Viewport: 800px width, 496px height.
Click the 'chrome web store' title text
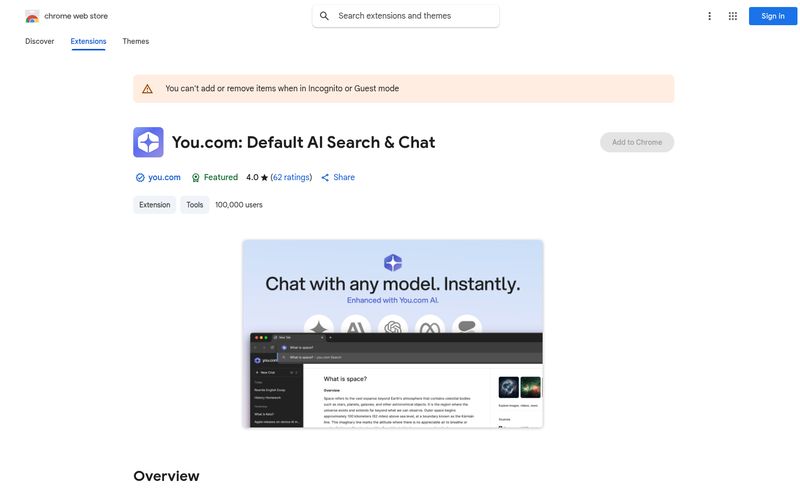click(76, 16)
